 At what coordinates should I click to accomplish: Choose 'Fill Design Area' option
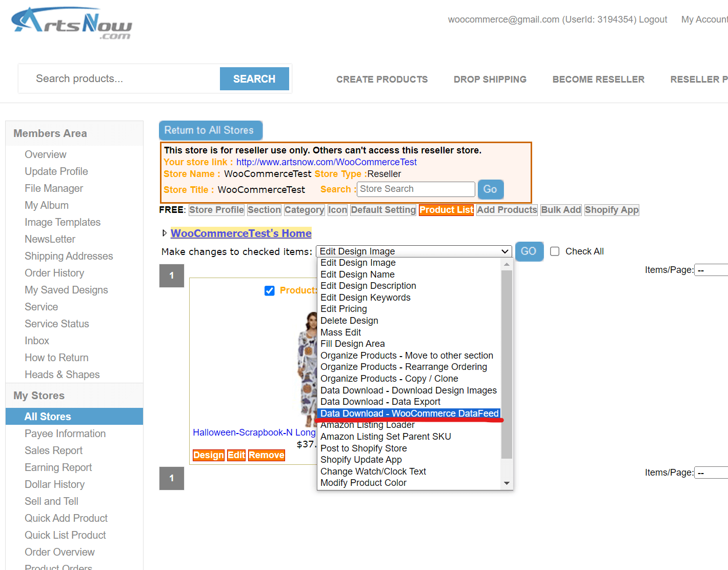(352, 344)
